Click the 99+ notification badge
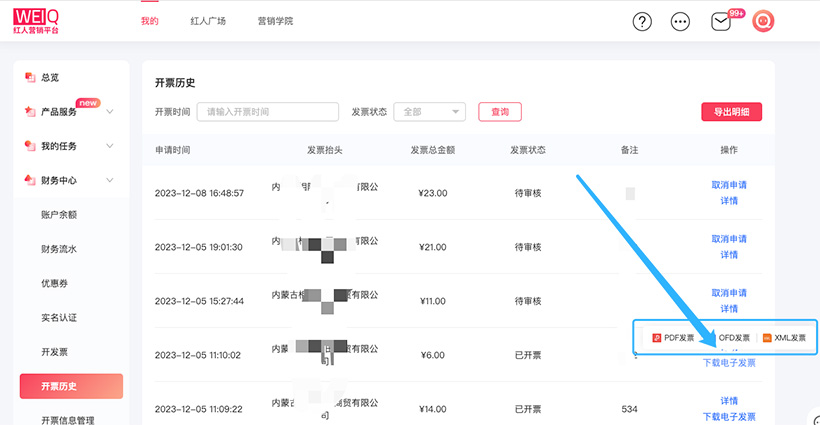820x425 pixels. point(736,13)
